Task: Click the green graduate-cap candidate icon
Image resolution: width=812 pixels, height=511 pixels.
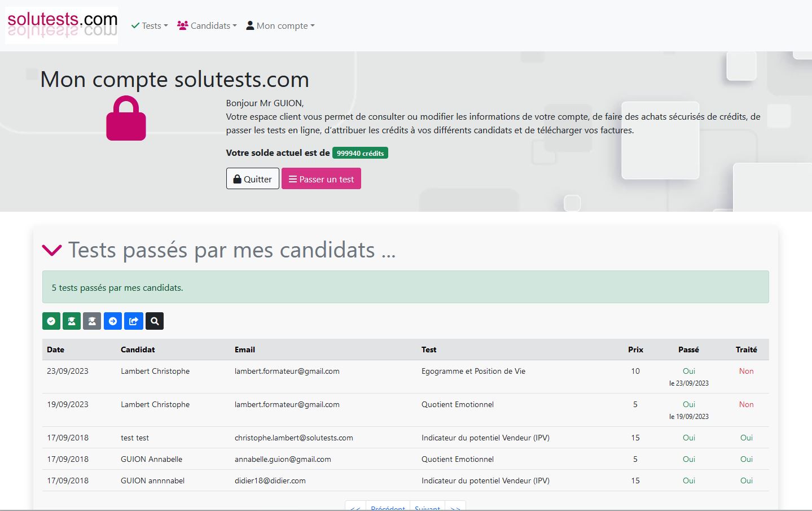Action: [72, 321]
